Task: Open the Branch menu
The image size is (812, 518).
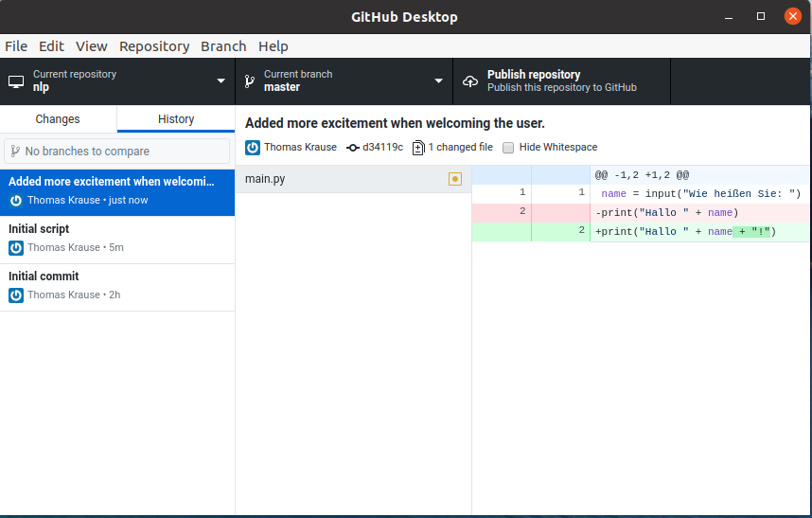Action: click(223, 46)
